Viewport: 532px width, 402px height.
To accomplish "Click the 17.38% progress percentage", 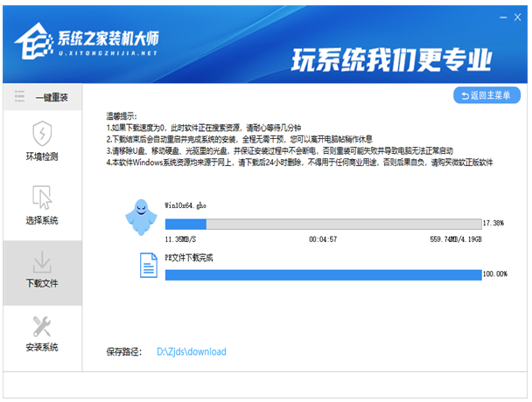I will coord(494,224).
